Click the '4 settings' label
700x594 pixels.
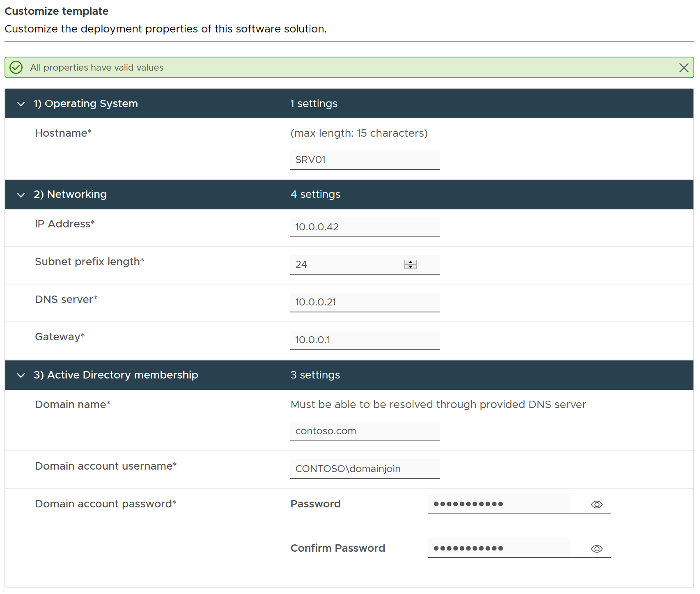pyautogui.click(x=315, y=194)
